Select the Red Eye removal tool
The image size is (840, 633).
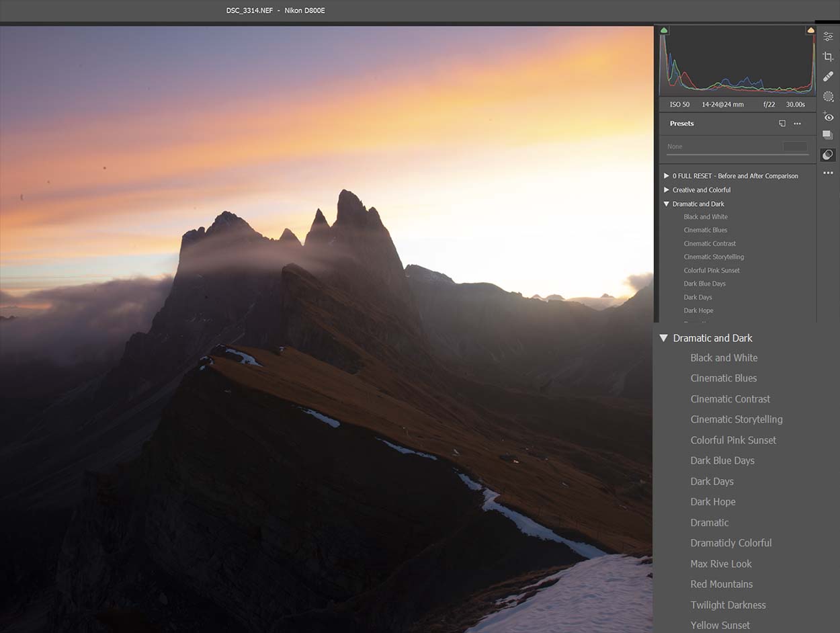(828, 116)
